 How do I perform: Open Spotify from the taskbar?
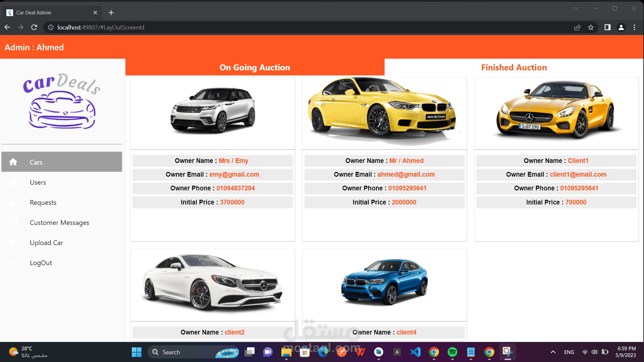pos(452,352)
